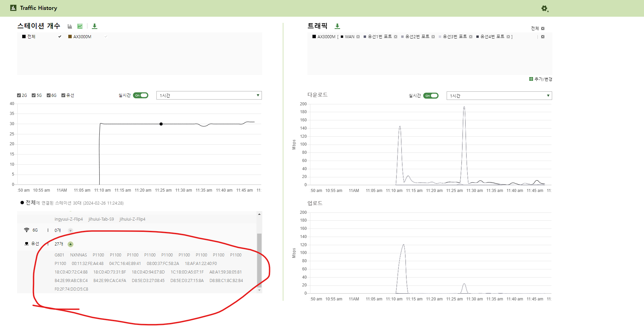
Task: Open Traffic History settings gear
Action: tap(545, 9)
